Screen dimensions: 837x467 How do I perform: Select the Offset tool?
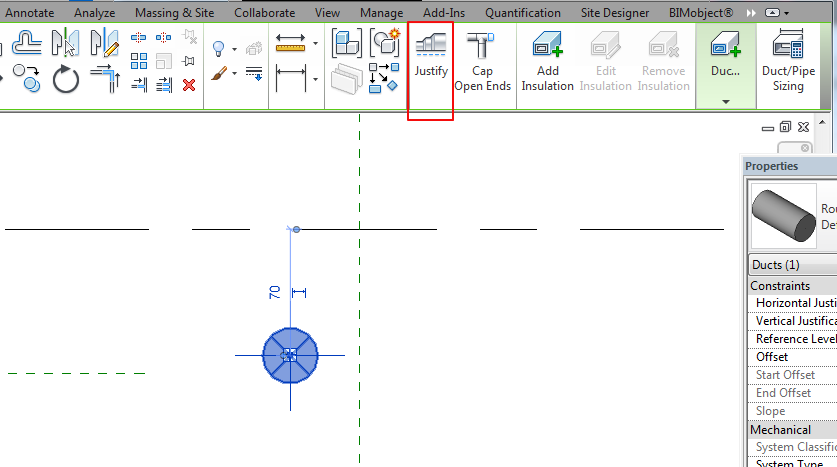click(x=26, y=43)
